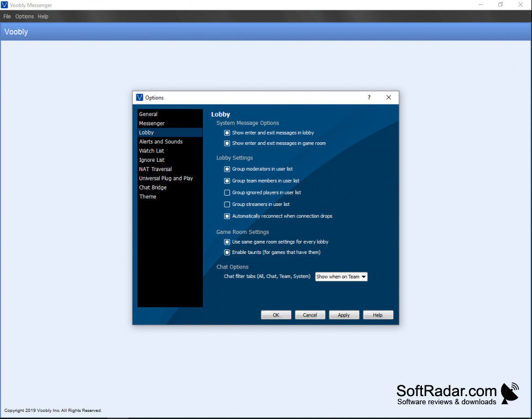The height and width of the screenshot is (419, 532).
Task: Open NAT Traversal settings
Action: (x=170, y=169)
